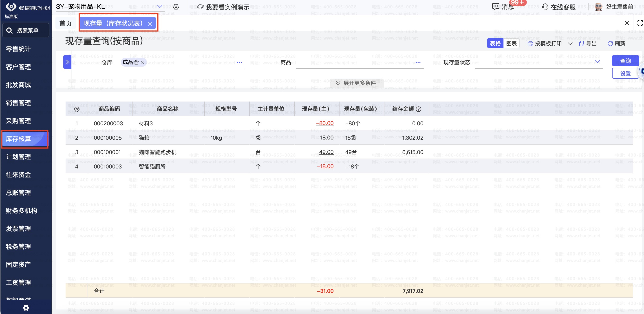Image resolution: width=644 pixels, height=314 pixels.
Task: Click the 商品 filter input field
Action: pos(359,62)
